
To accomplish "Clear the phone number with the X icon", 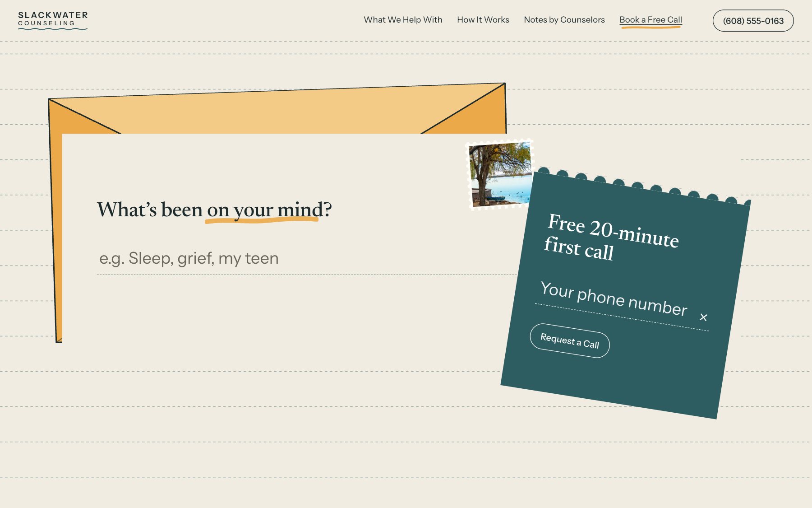I will pyautogui.click(x=703, y=317).
